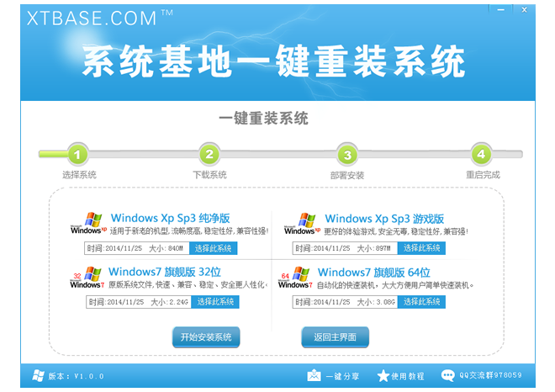Click the Windows7 32-bit logo icon
This screenshot has width=555, height=392.
point(87,278)
